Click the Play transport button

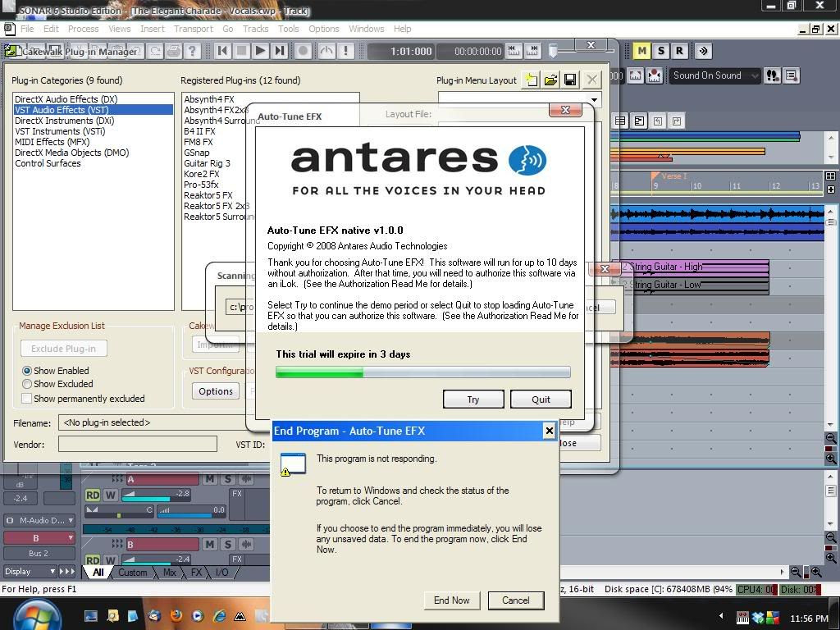(x=260, y=51)
